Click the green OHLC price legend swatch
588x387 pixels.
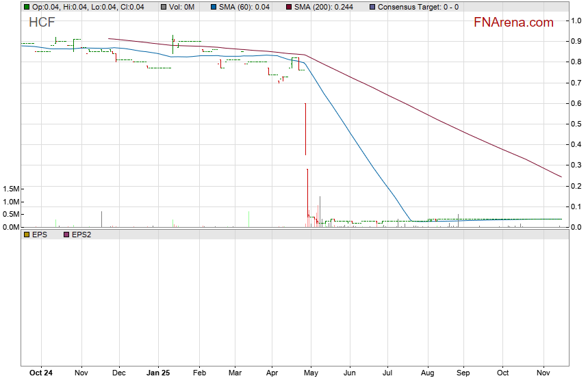click(x=27, y=7)
